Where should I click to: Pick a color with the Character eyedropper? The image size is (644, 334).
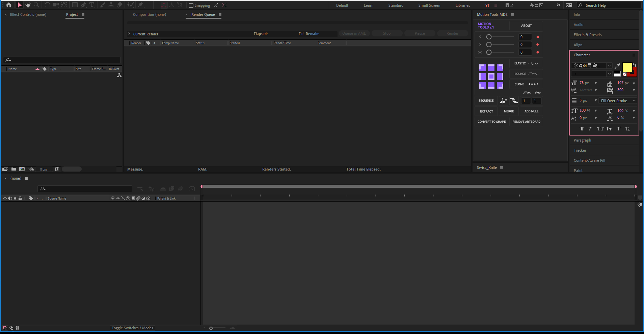coord(617,66)
